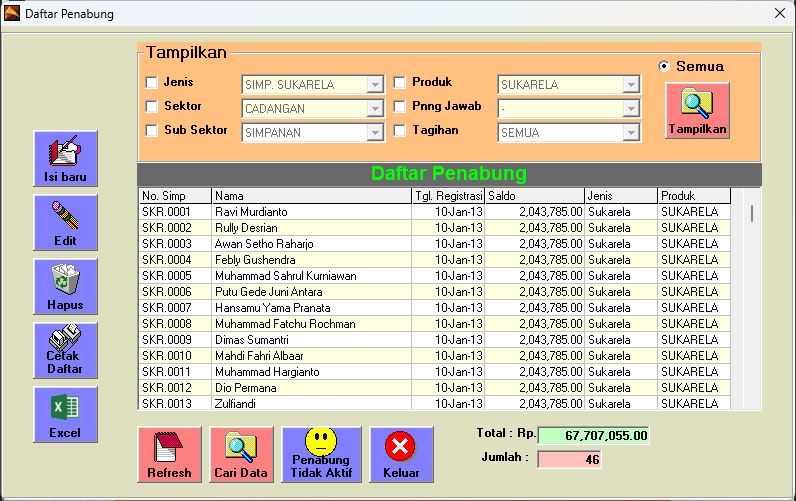Screen dimensions: 796x501
Task: Select the Semua radio button
Action: click(x=664, y=66)
